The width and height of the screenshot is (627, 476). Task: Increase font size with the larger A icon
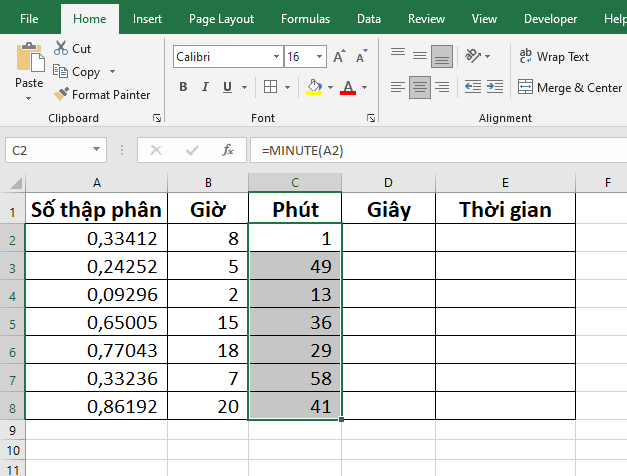click(339, 57)
